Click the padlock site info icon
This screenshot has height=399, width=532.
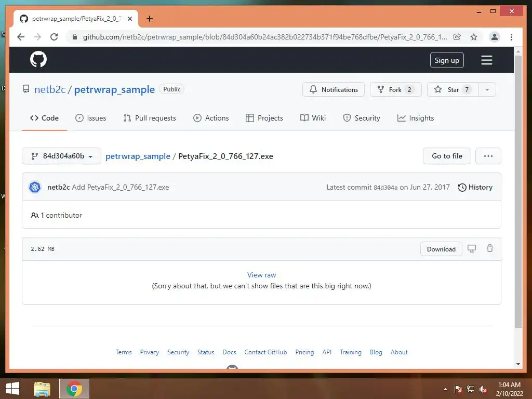[x=75, y=37]
